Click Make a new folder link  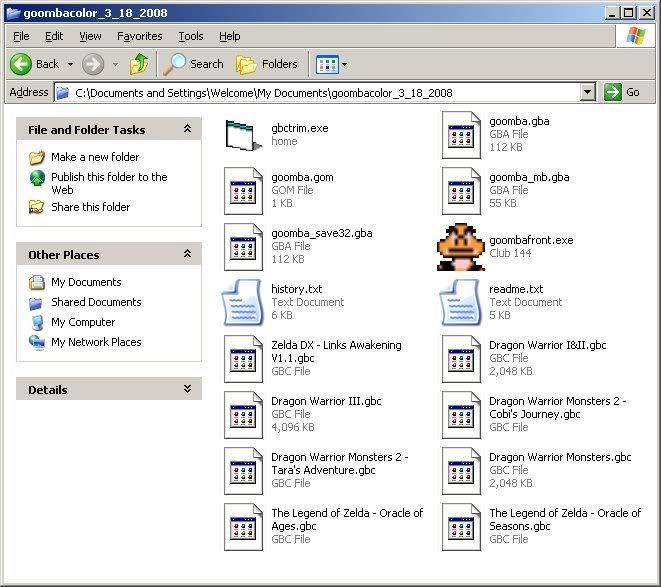coord(95,157)
